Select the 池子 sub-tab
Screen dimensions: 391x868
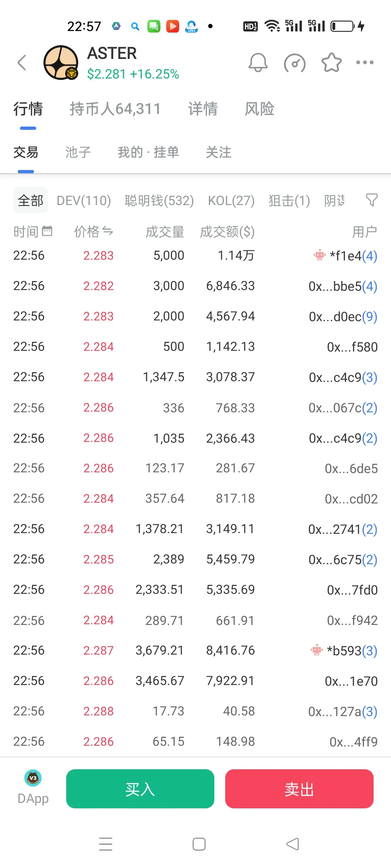pos(78,152)
